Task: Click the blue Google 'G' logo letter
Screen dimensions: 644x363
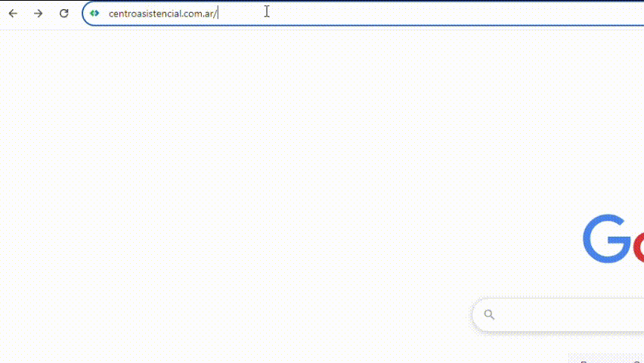Action: click(606, 239)
